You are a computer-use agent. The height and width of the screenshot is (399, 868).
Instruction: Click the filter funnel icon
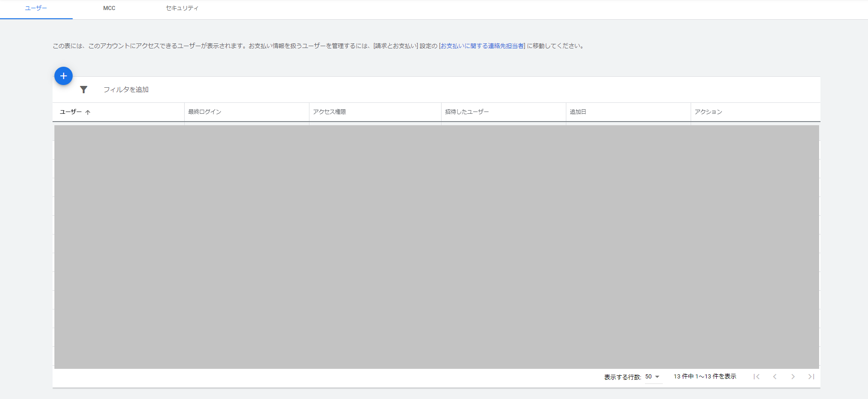pyautogui.click(x=84, y=90)
